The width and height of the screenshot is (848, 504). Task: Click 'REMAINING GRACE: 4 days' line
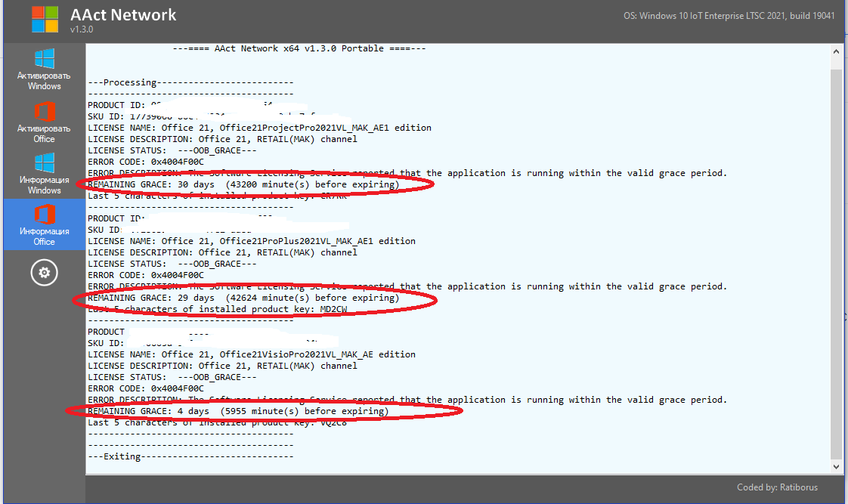pos(239,411)
